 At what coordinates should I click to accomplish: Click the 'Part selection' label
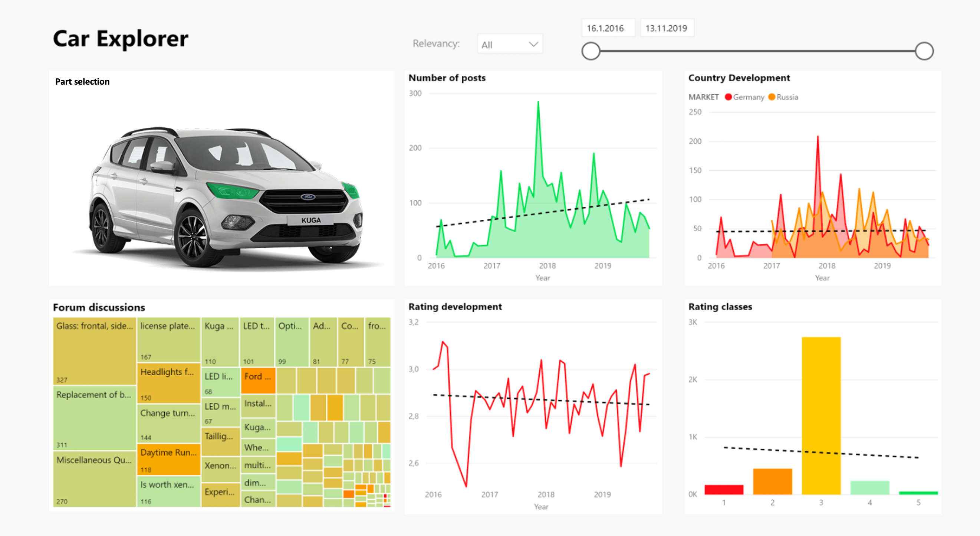(82, 81)
